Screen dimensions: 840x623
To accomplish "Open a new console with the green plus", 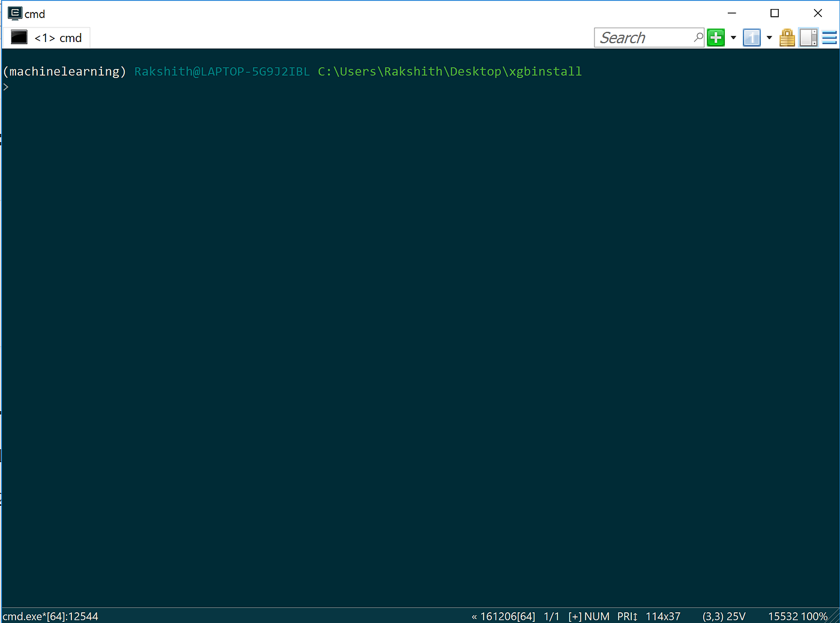I will click(x=716, y=38).
